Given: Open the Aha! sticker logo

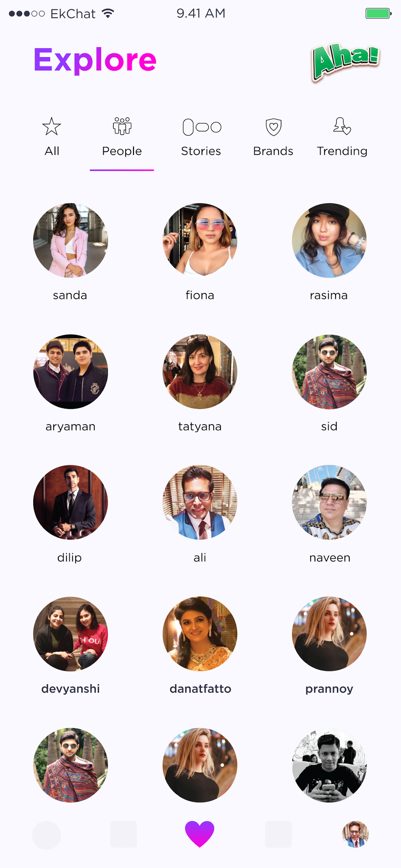Looking at the screenshot, I should pyautogui.click(x=346, y=62).
